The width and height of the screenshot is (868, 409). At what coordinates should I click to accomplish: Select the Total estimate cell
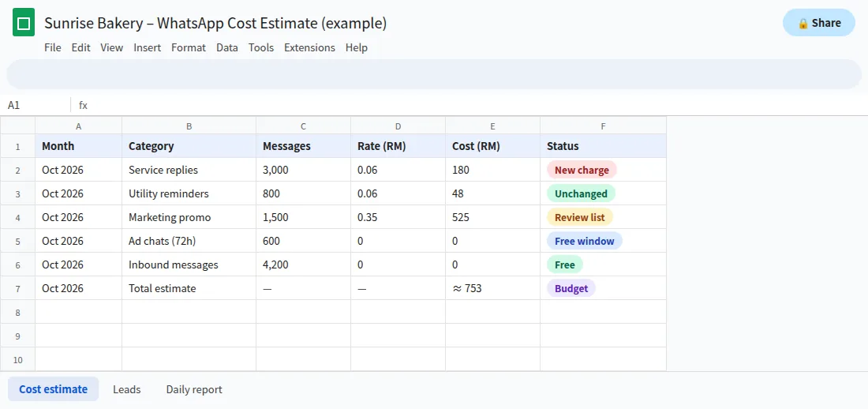point(189,288)
